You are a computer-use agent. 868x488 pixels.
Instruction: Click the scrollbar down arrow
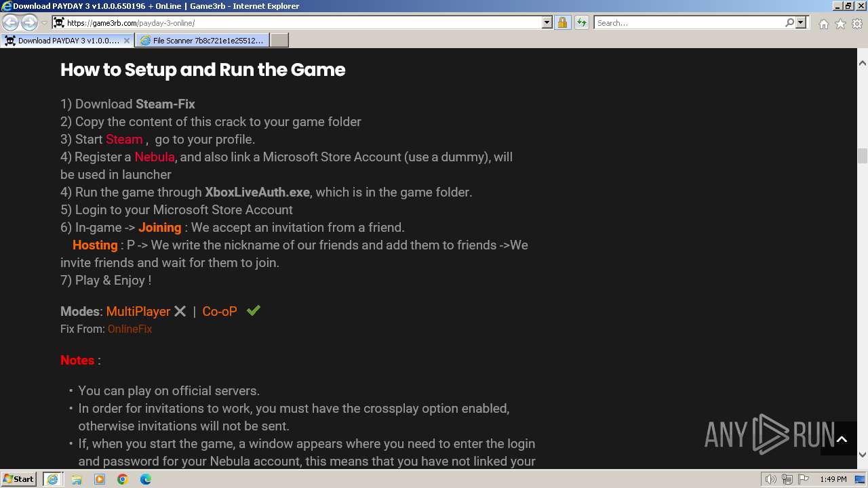pyautogui.click(x=863, y=455)
